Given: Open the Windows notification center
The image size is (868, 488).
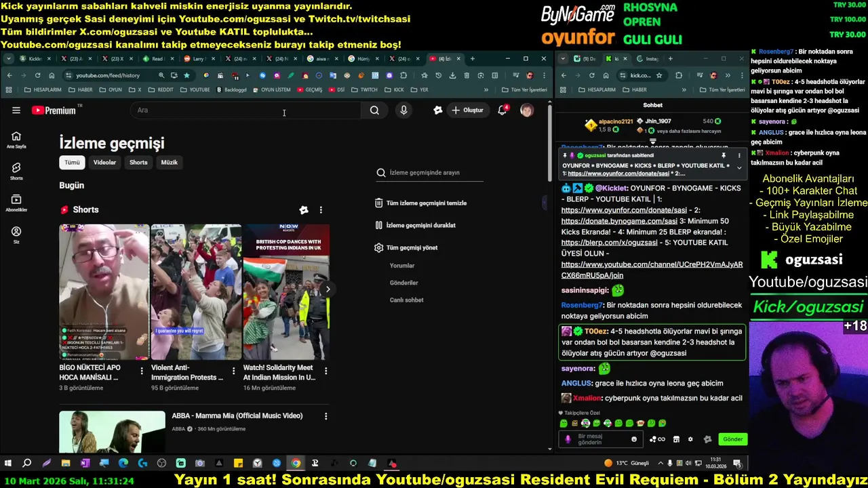Looking at the screenshot, I should click(x=737, y=464).
